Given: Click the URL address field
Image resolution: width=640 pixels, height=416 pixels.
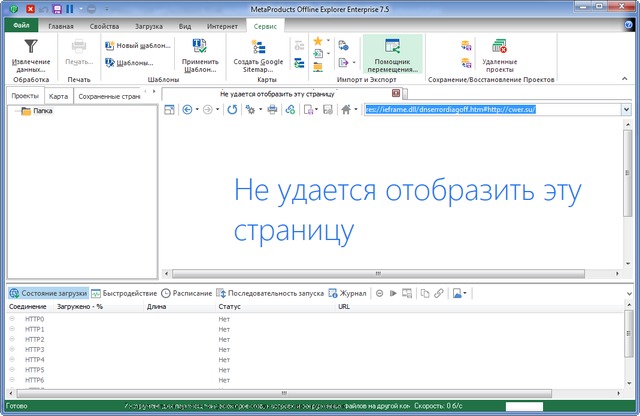Looking at the screenshot, I should tap(490, 110).
